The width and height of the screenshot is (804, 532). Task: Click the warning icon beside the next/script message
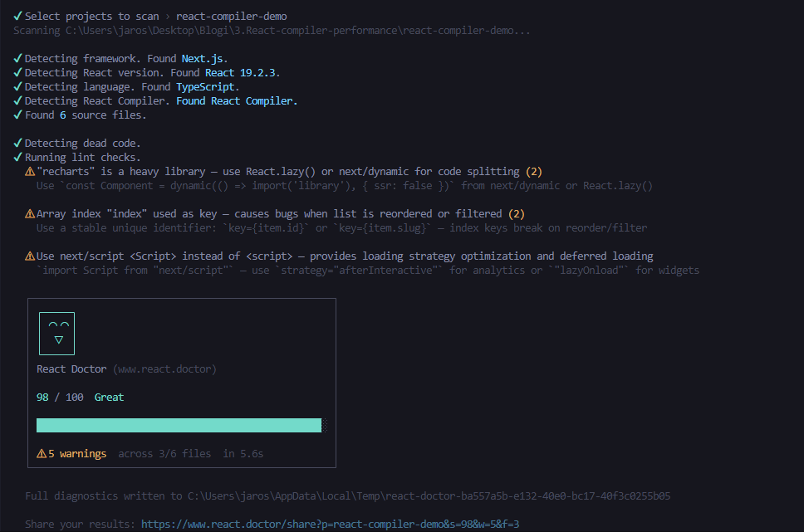pos(30,256)
